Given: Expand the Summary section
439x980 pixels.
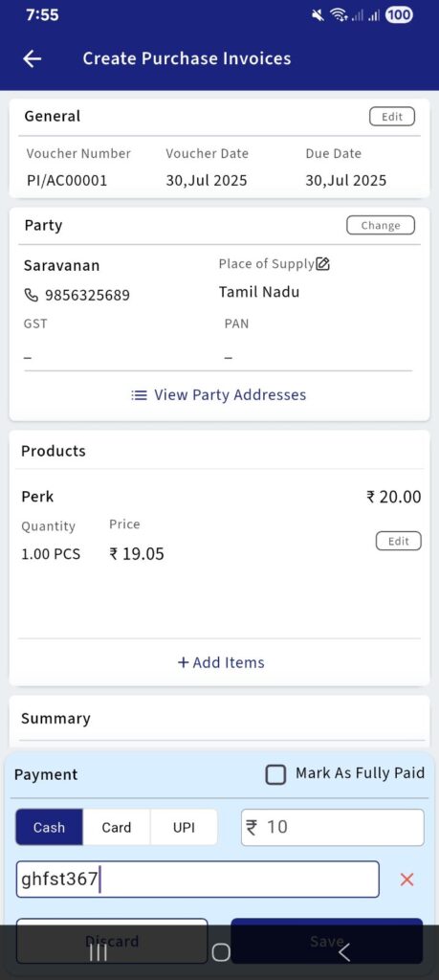Looking at the screenshot, I should pos(219,719).
